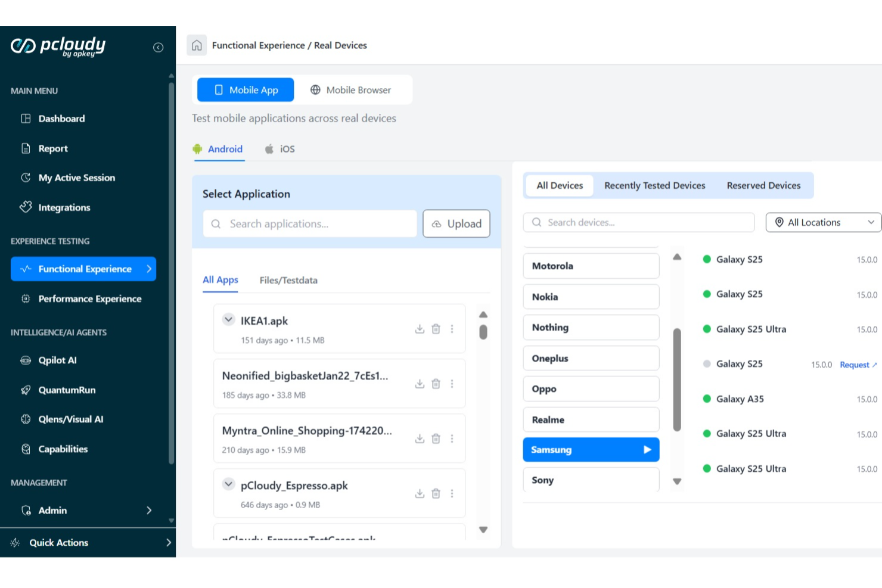Image resolution: width=882 pixels, height=588 pixels.
Task: Open Capabilities in the sidebar
Action: pyautogui.click(x=63, y=449)
